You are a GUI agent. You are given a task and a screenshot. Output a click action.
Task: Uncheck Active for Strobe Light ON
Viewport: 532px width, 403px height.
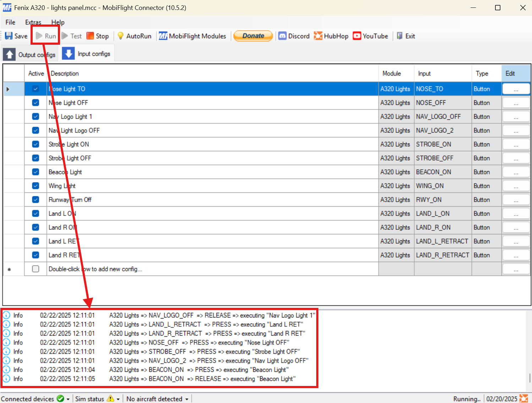coord(35,144)
